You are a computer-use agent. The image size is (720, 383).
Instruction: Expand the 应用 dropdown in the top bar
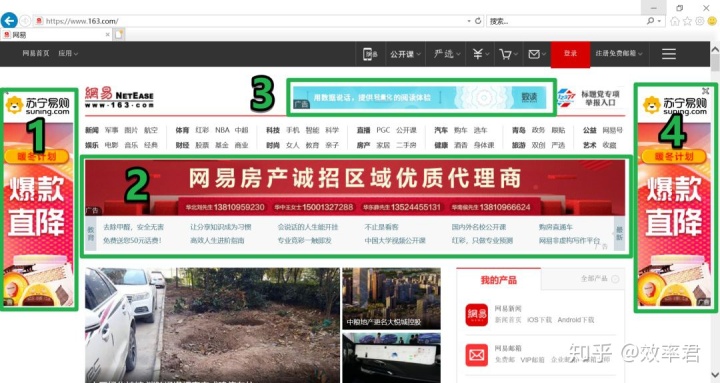68,53
